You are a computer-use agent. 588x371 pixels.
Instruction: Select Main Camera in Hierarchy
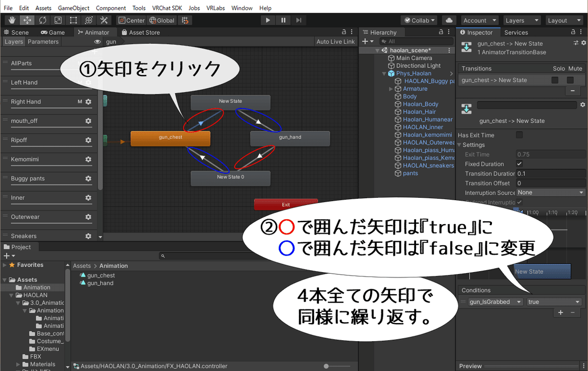point(414,58)
